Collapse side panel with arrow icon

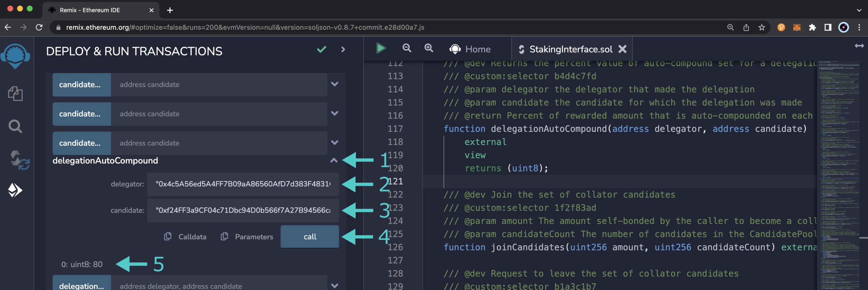pos(343,49)
